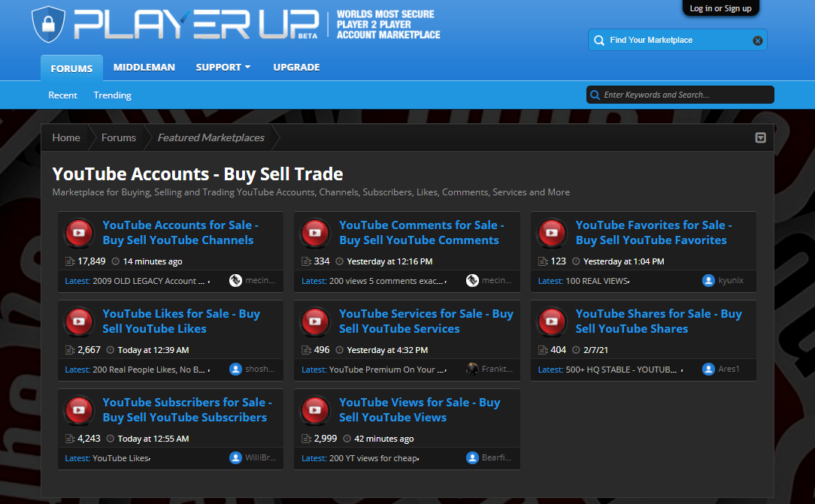815x504 pixels.
Task: Go to the Trending sub-navigation link
Action: [x=112, y=95]
